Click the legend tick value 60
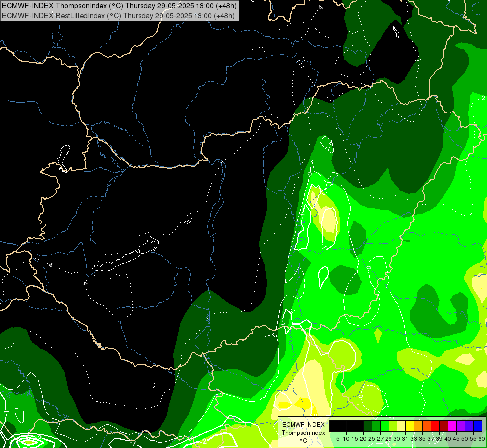 tap(482, 439)
